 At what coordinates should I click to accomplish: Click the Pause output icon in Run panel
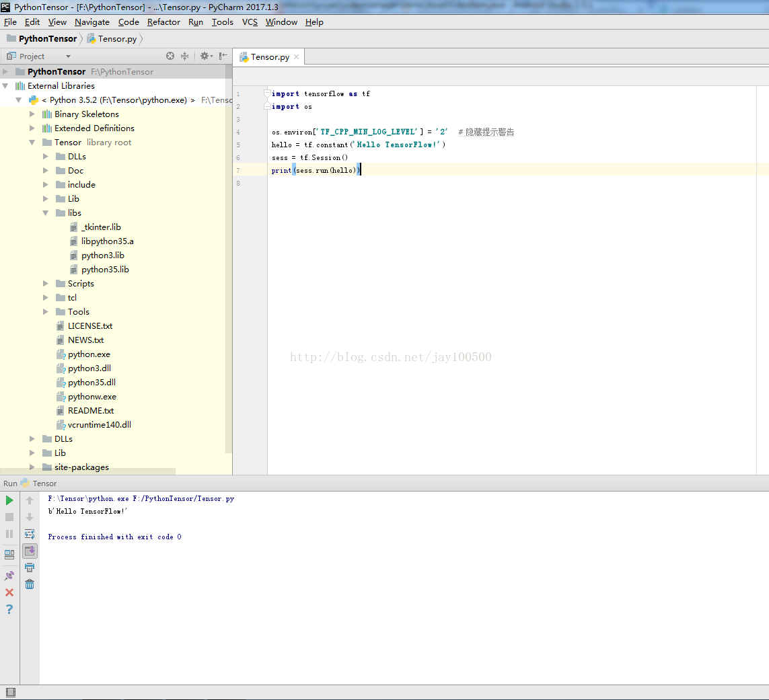9,534
